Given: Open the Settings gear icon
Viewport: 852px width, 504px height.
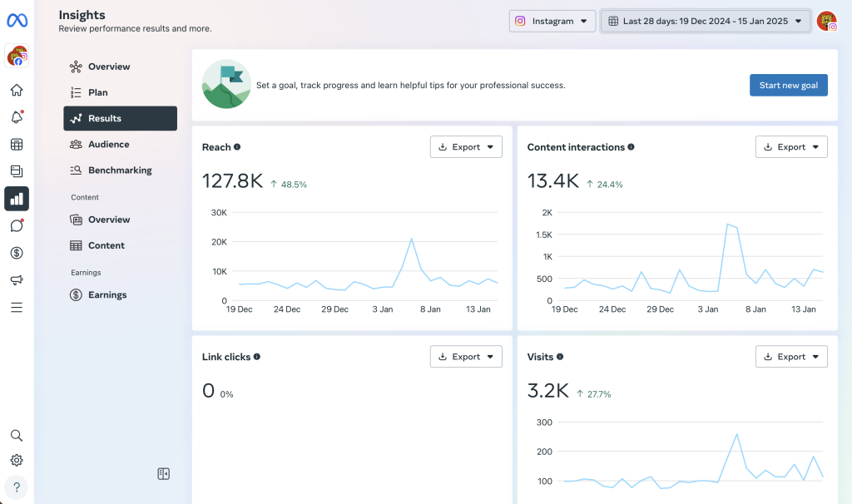Looking at the screenshot, I should pos(17,461).
